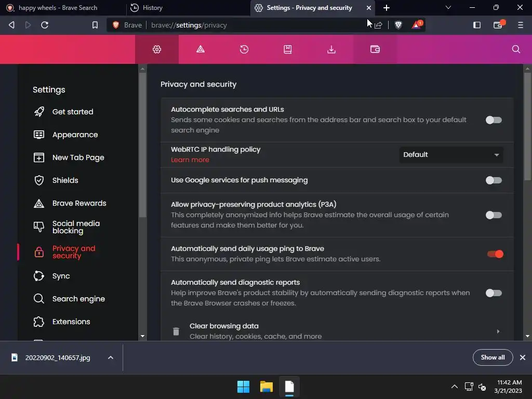Viewport: 532px width, 399px height.
Task: Click the thumbs-down Social media blocking icon
Action: click(39, 227)
